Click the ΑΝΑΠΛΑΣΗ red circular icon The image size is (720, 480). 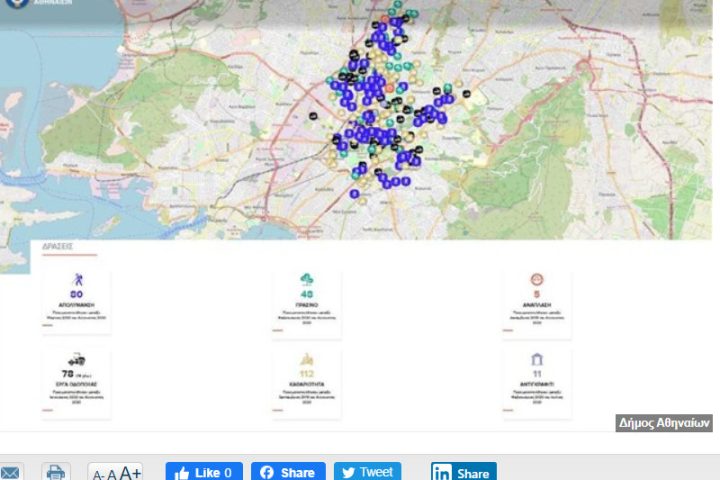tap(537, 280)
